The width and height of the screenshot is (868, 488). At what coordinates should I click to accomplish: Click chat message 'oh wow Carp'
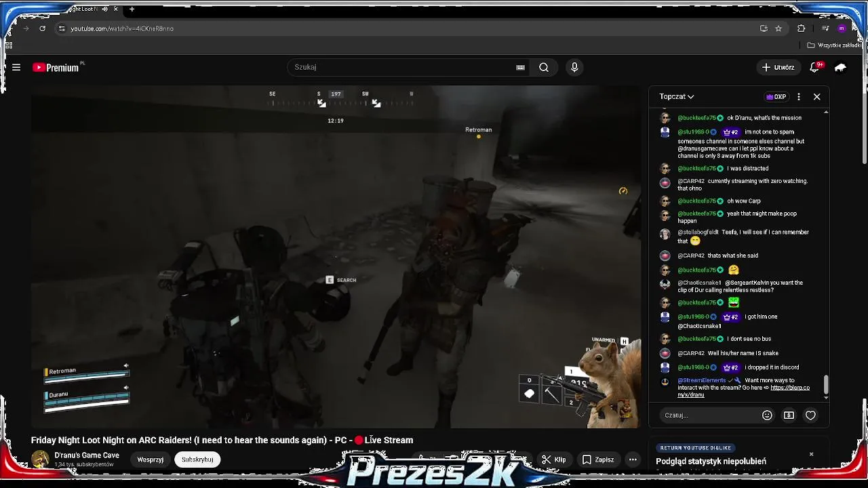(x=744, y=201)
